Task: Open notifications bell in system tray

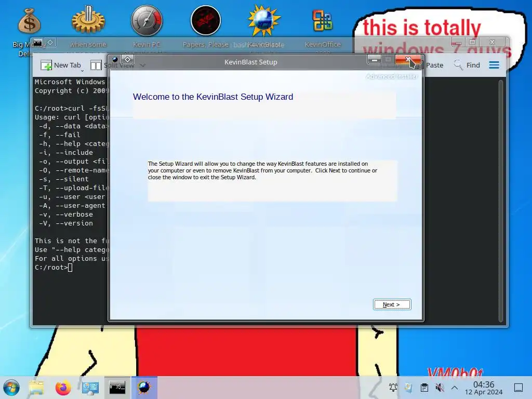Action: 393,387
